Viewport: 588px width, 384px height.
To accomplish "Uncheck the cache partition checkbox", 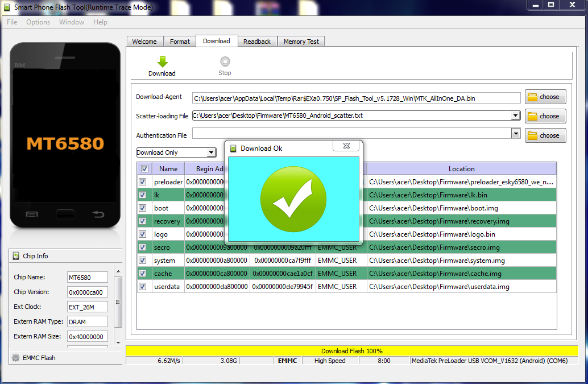I will (143, 274).
